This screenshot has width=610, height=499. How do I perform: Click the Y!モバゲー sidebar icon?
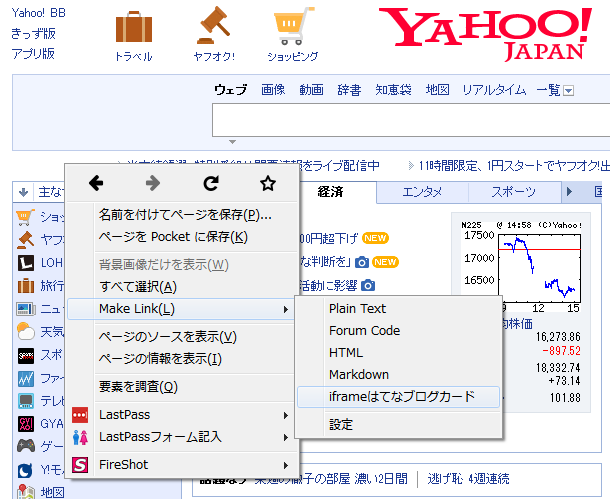pyautogui.click(x=26, y=470)
